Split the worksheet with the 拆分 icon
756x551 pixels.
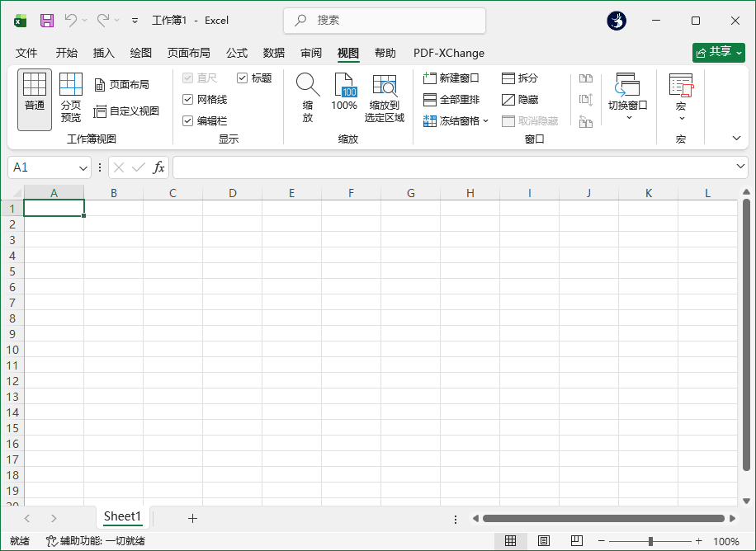coord(528,78)
